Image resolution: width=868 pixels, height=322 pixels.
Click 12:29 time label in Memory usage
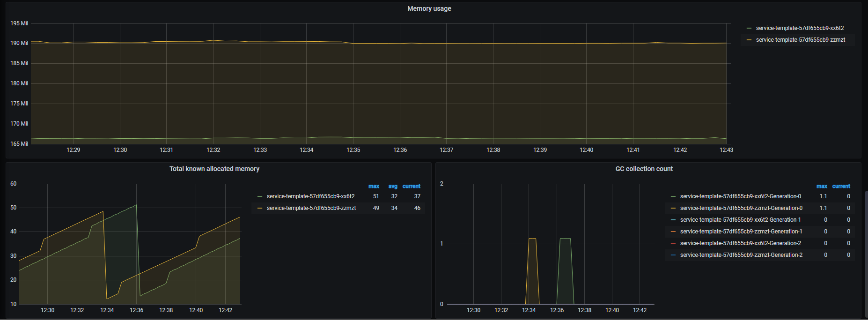[74, 150]
